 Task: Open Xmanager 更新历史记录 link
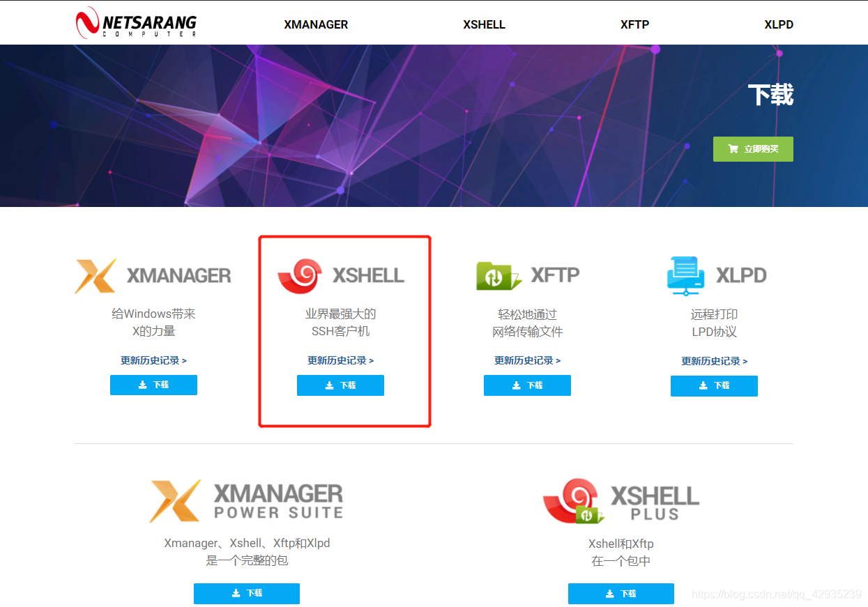[x=153, y=360]
